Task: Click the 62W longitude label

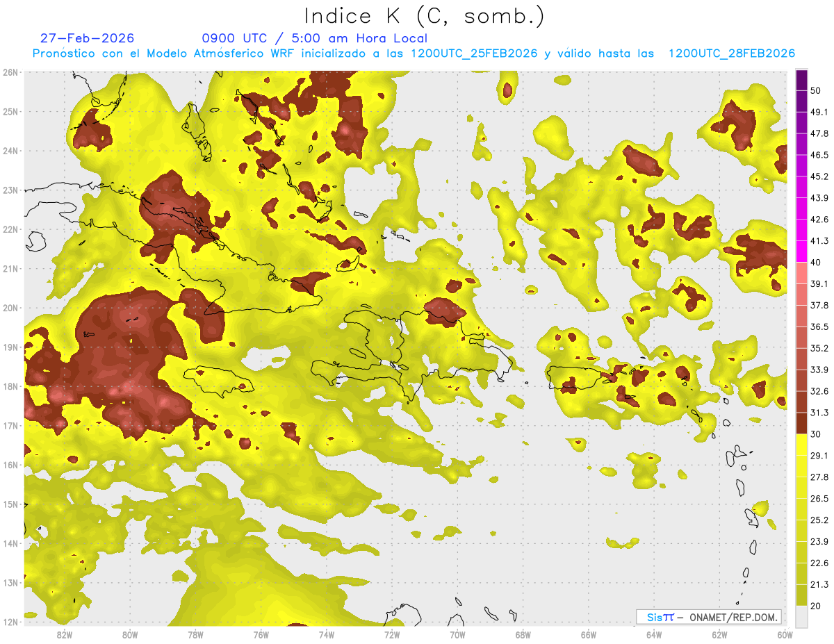Action: click(x=719, y=634)
